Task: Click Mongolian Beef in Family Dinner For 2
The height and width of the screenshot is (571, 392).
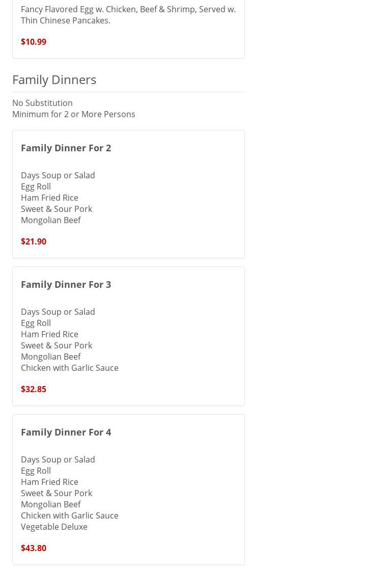Action: click(51, 220)
